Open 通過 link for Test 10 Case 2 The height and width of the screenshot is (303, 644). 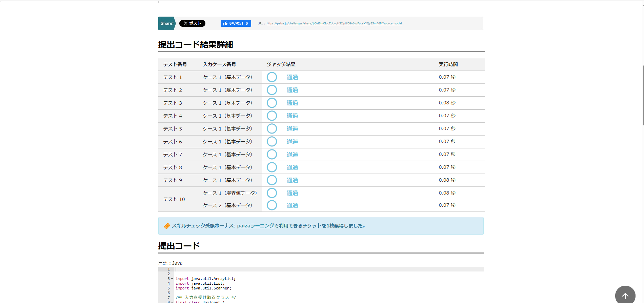point(292,205)
